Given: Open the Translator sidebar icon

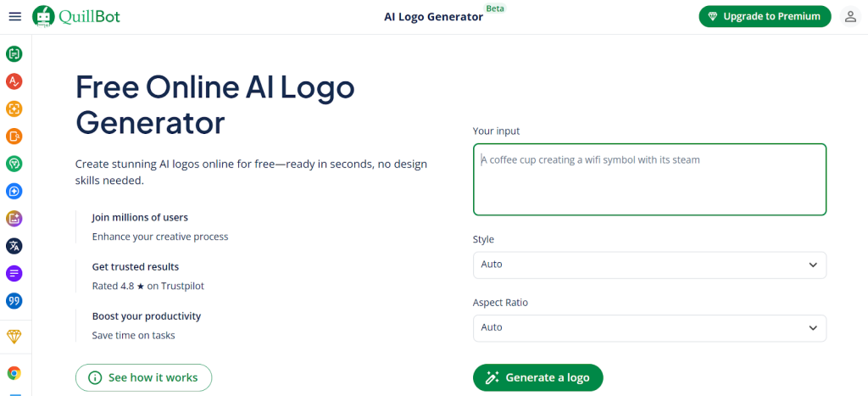Looking at the screenshot, I should tap(14, 246).
